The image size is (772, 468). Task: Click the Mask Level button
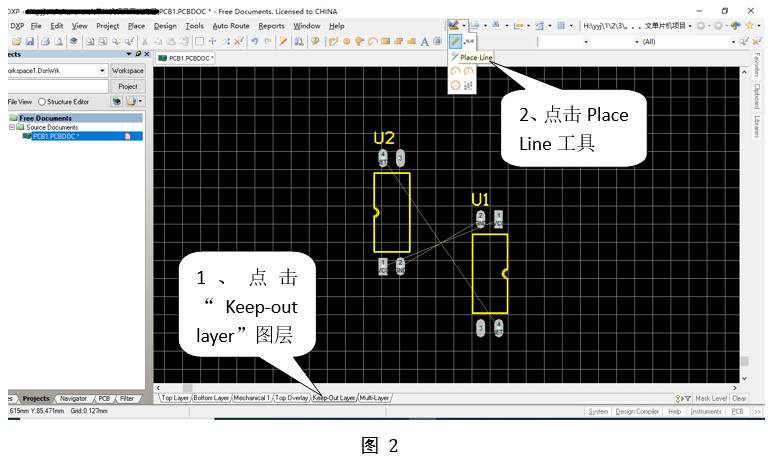tap(711, 398)
